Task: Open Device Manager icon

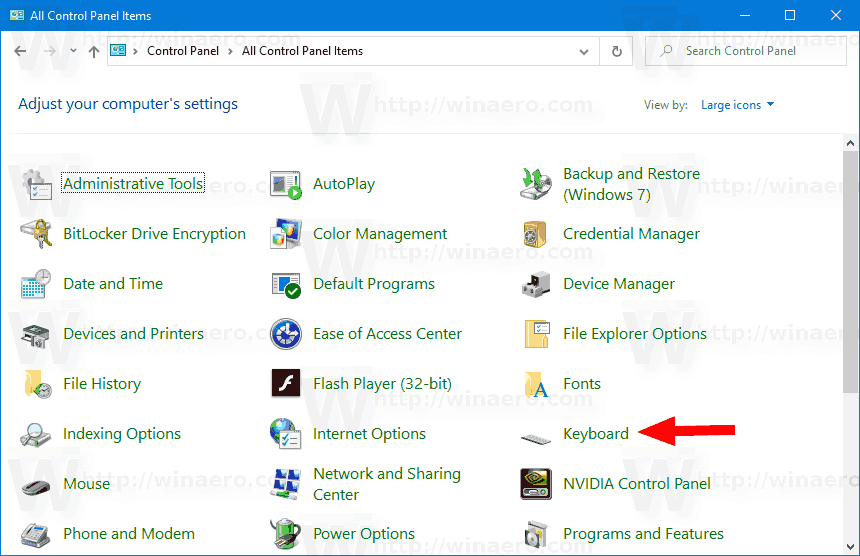Action: 536,284
